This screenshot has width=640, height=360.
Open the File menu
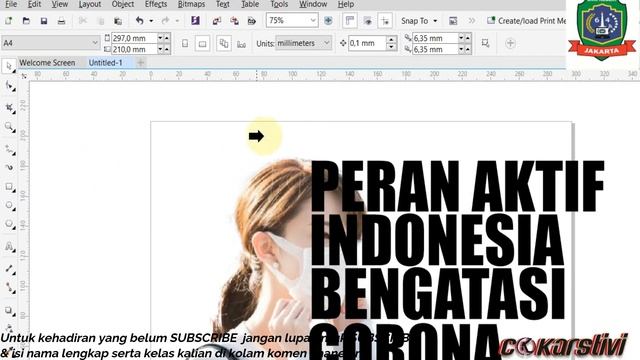[11, 4]
